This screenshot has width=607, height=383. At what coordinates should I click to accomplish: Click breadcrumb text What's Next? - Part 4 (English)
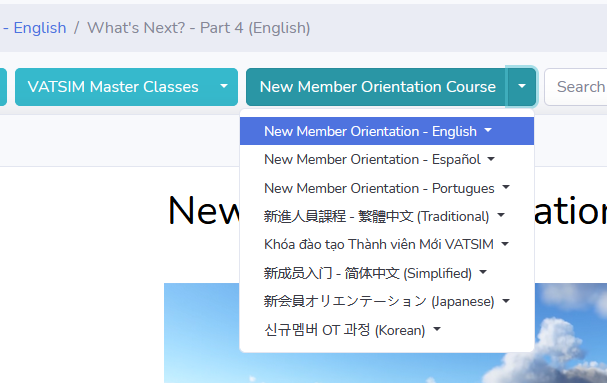tap(199, 28)
